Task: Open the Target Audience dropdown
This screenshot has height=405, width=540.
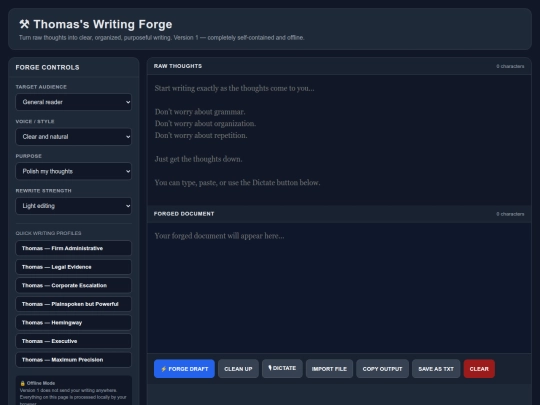Action: coord(73,102)
